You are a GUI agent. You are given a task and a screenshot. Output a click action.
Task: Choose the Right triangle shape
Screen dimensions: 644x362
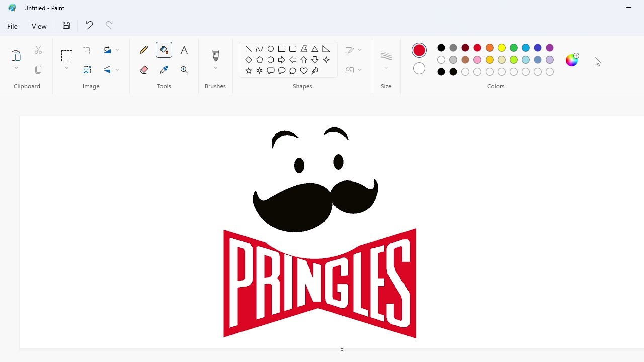click(326, 49)
